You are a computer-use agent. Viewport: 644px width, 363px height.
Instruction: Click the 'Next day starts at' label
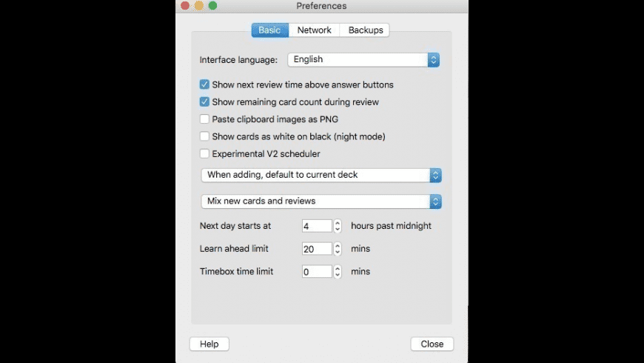click(235, 226)
